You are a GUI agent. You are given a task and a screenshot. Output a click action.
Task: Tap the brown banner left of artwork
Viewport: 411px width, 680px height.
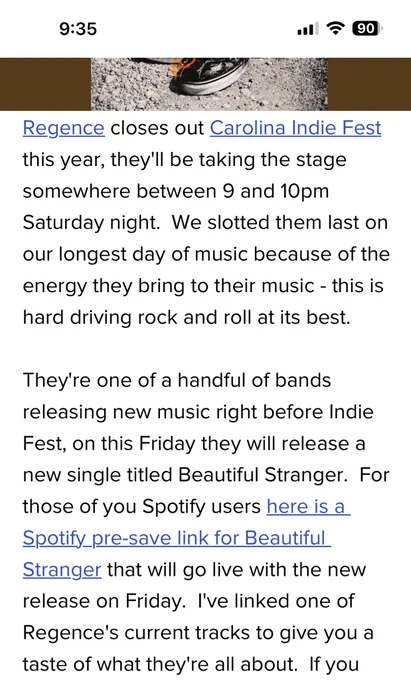45,84
